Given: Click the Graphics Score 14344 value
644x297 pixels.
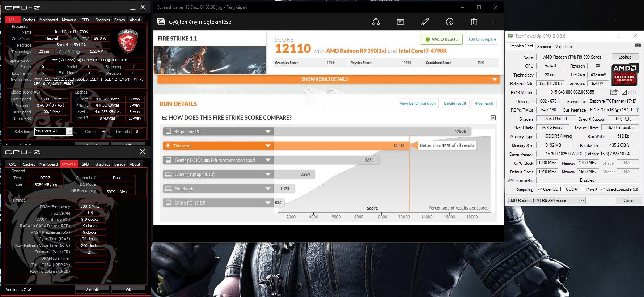Looking at the screenshot, I should 331,63.
